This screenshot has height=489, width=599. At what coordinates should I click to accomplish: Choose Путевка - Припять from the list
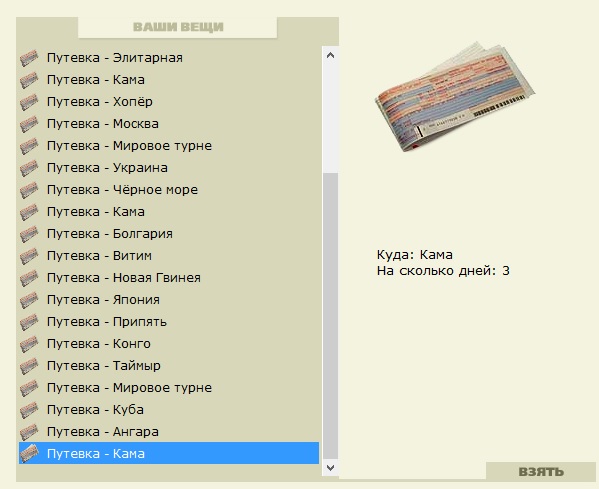click(169, 322)
